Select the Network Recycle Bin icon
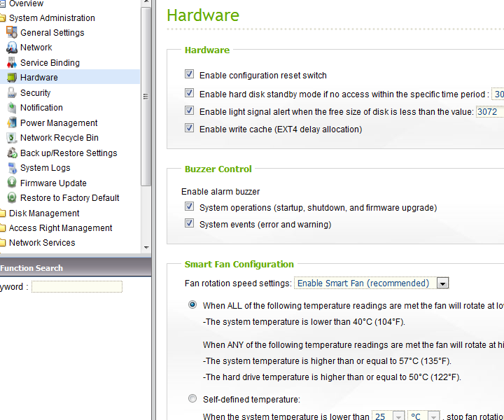 (x=12, y=138)
